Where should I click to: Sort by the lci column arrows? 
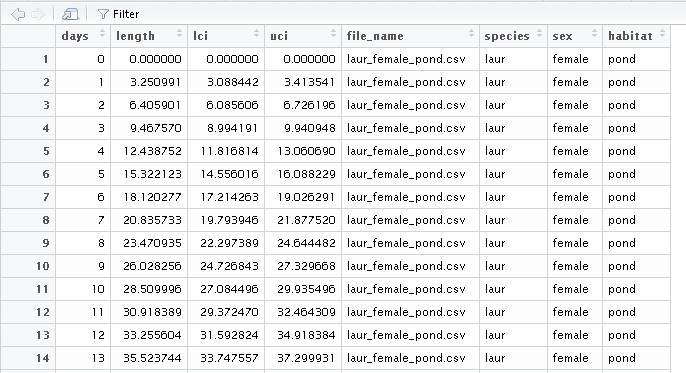[256, 33]
